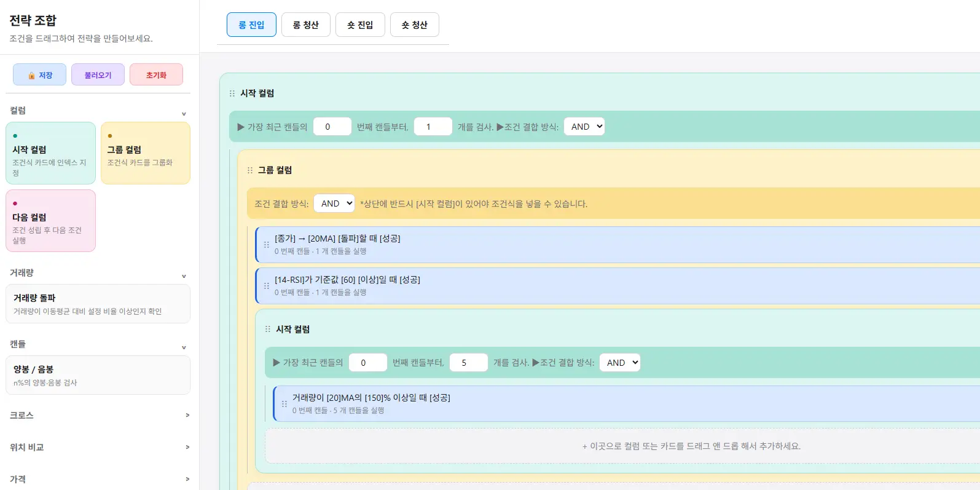Select the 거래량 돌파 condition card
Image resolution: width=980 pixels, height=490 pixels.
tap(98, 304)
